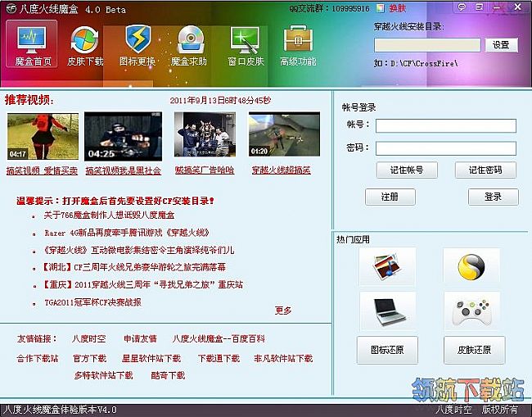Screen dimensions: 532x417
Task: Click the 2011年9月13日 date-time text
Action: [220, 100]
